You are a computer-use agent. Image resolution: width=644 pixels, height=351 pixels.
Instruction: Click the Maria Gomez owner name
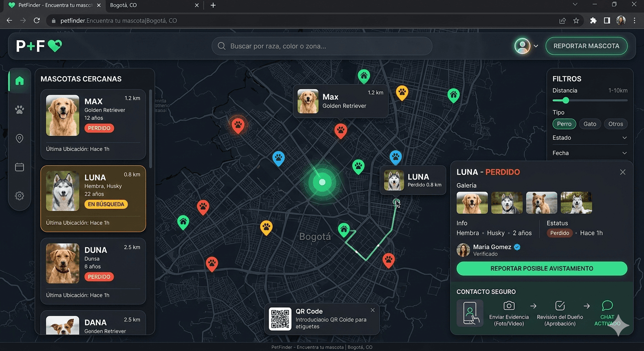(492, 247)
